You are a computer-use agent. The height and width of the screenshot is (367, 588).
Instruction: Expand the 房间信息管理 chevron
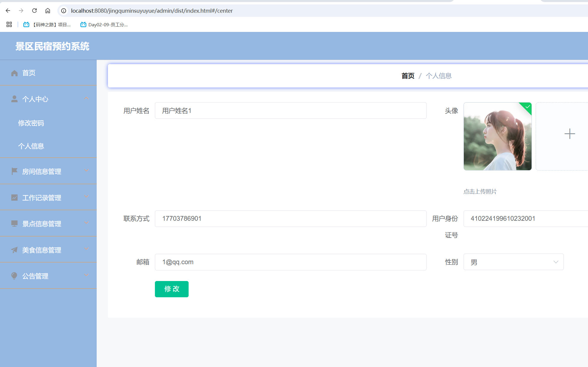point(86,170)
